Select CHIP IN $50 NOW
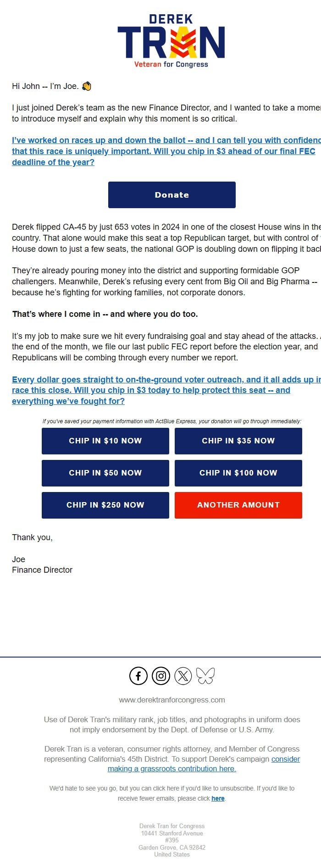 pyautogui.click(x=105, y=473)
